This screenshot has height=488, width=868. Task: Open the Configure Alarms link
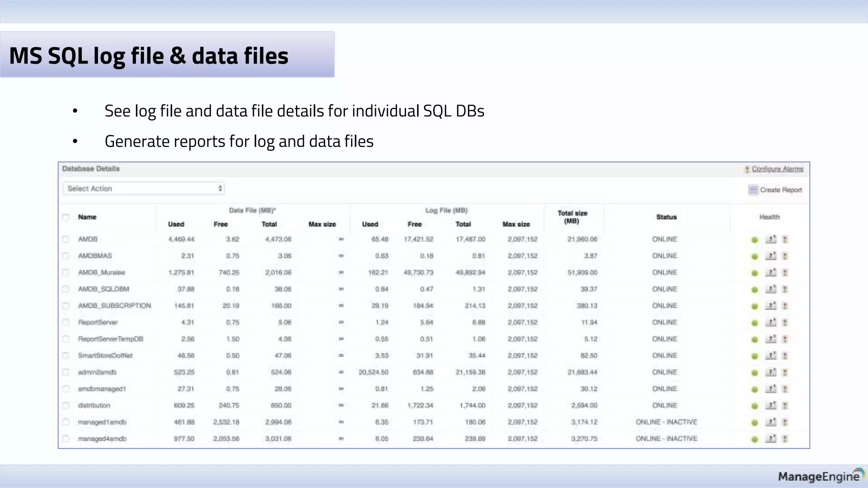pyautogui.click(x=777, y=169)
